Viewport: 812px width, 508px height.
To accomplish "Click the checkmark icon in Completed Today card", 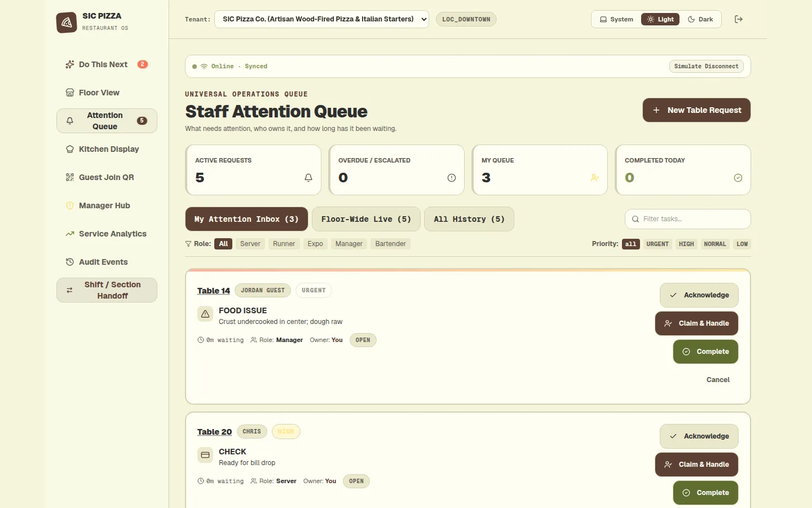I will tap(738, 178).
